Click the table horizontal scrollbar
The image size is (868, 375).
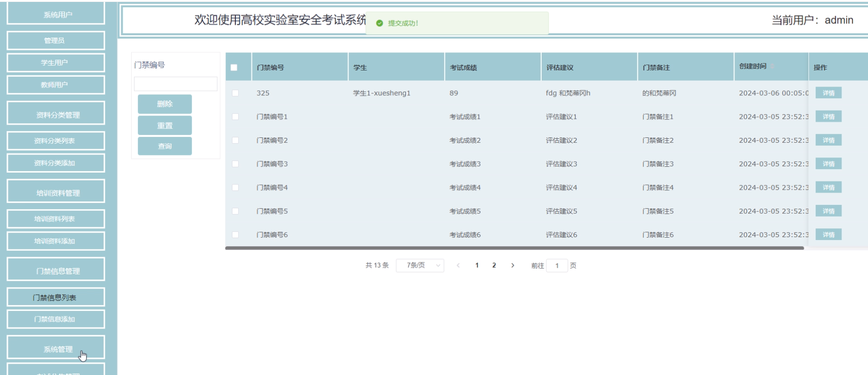[514, 248]
